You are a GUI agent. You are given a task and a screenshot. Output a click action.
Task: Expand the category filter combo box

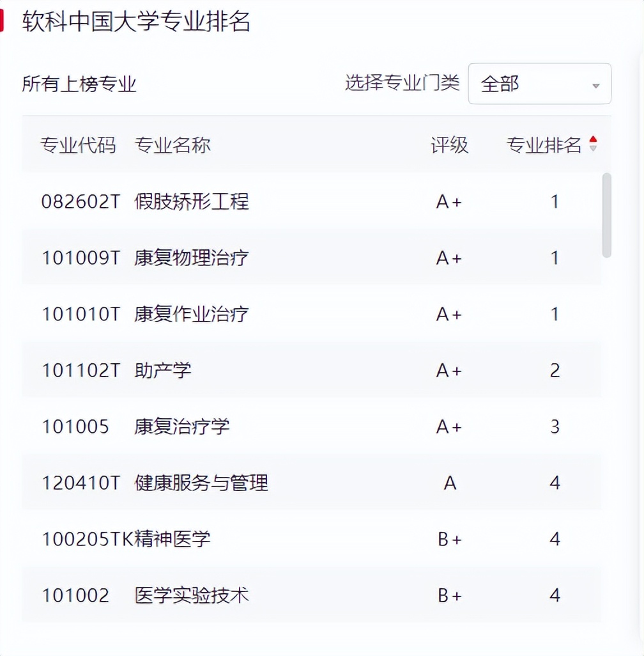(x=540, y=84)
